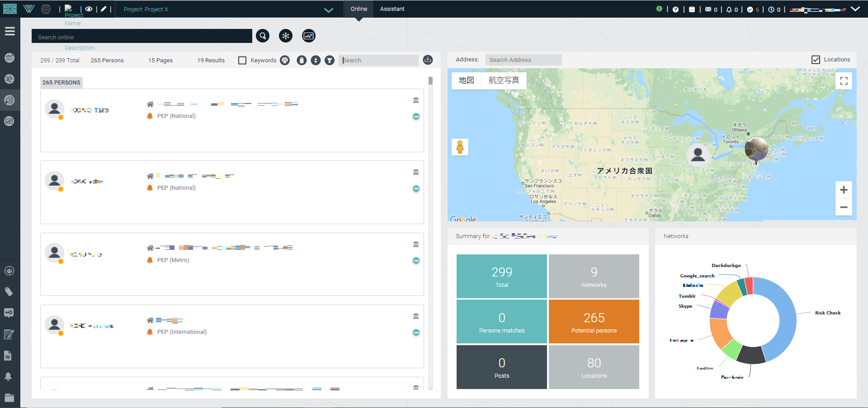Select the 航空写真 map view tab
This screenshot has height=408, width=868.
point(504,80)
